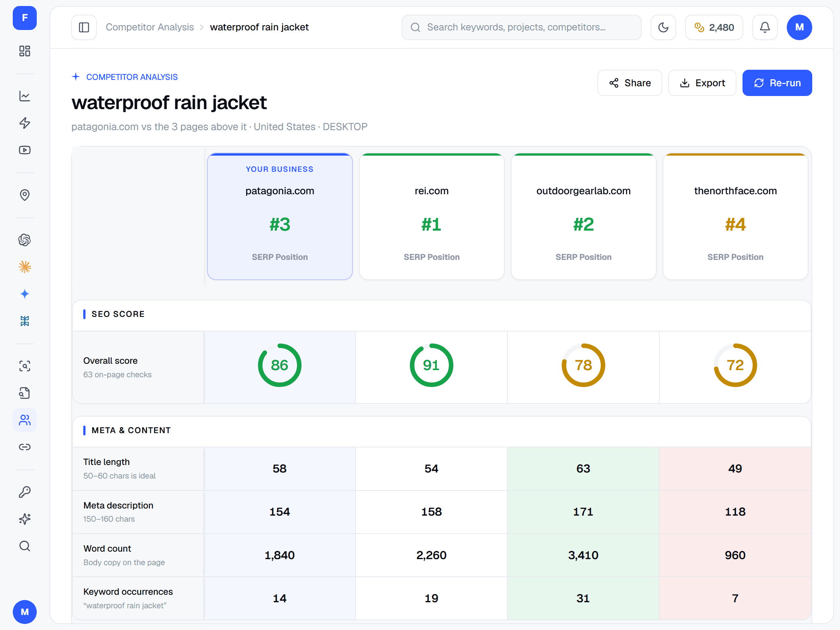Click the M avatar at sidebar bottom
The width and height of the screenshot is (840, 630).
pos(25,612)
